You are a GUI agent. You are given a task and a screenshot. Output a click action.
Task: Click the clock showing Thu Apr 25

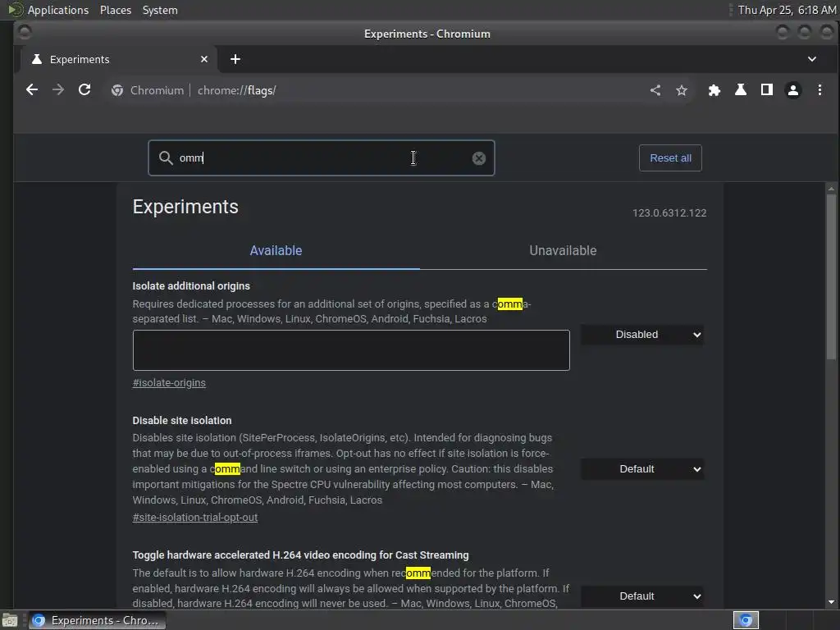(x=787, y=10)
